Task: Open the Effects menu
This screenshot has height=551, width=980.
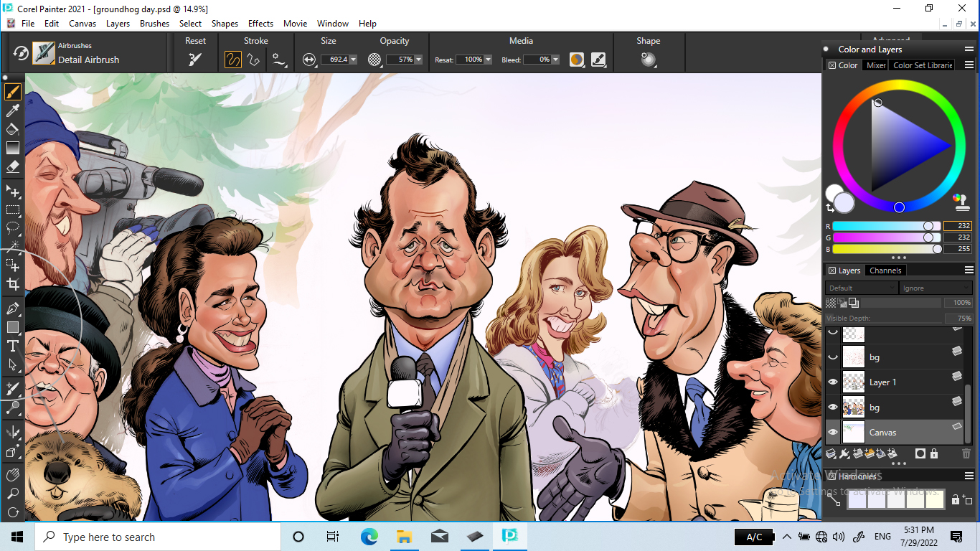Action: [260, 23]
